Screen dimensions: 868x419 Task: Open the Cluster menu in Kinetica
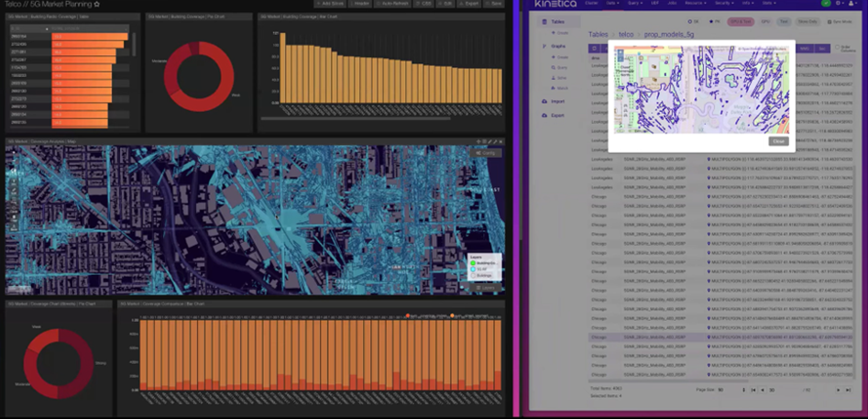592,4
